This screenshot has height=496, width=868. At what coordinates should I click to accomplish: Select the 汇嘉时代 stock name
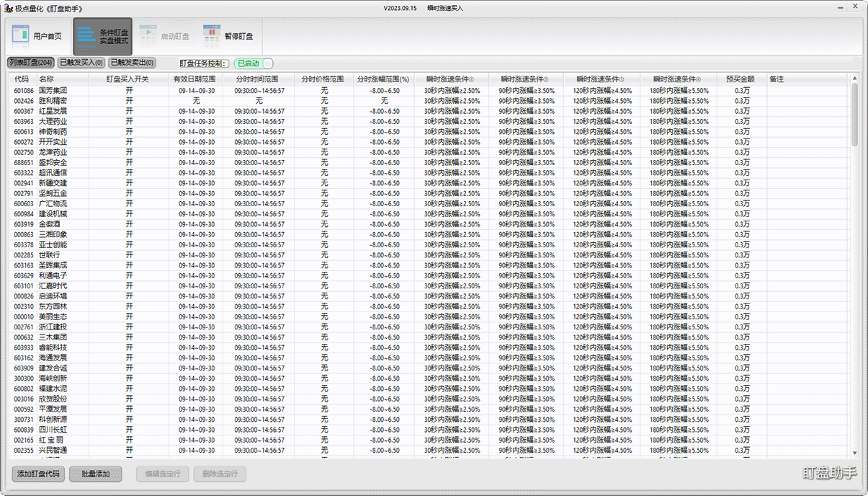(53, 286)
